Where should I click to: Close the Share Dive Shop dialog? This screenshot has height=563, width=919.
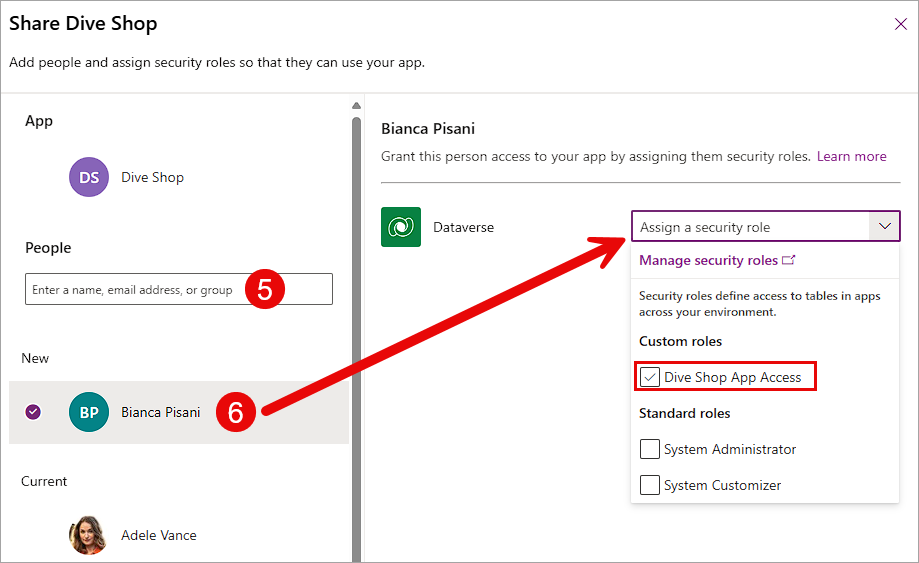coord(900,24)
